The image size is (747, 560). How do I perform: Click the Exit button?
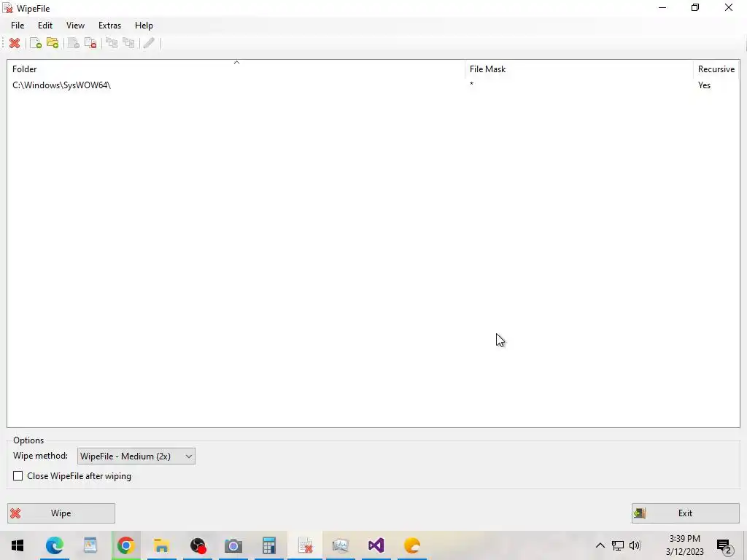click(x=686, y=513)
